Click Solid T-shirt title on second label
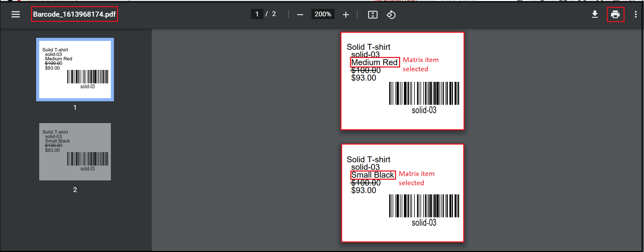Screen dimensions: 644x252 (368, 160)
